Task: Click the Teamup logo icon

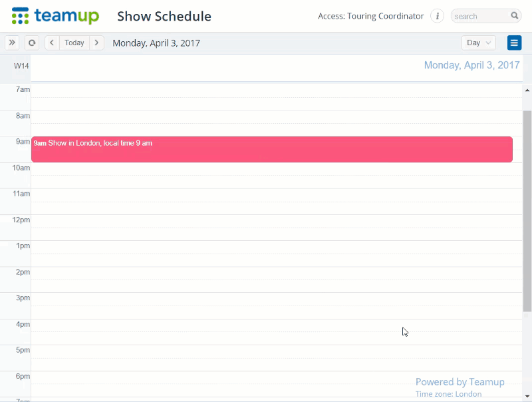Action: (x=20, y=15)
